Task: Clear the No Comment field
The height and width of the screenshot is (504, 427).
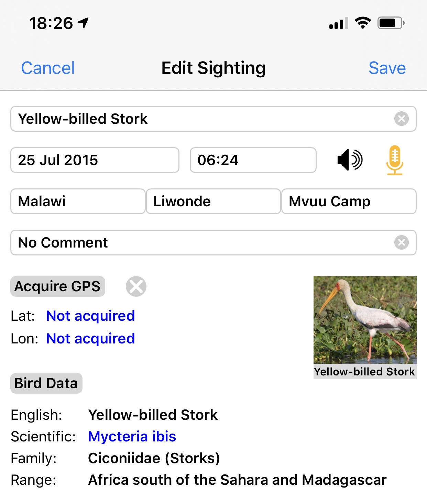Action: coord(401,243)
